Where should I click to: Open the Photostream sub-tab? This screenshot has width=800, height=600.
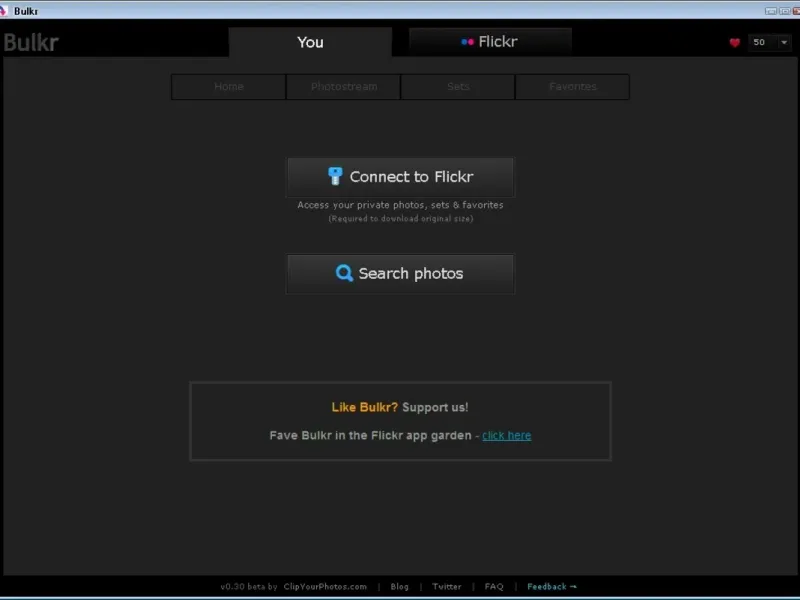pos(344,87)
